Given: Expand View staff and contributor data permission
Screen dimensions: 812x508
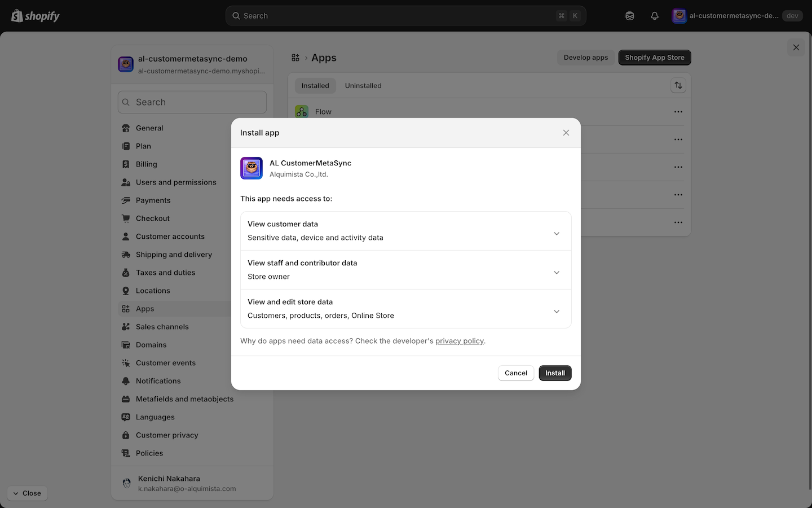Looking at the screenshot, I should pos(406,270).
